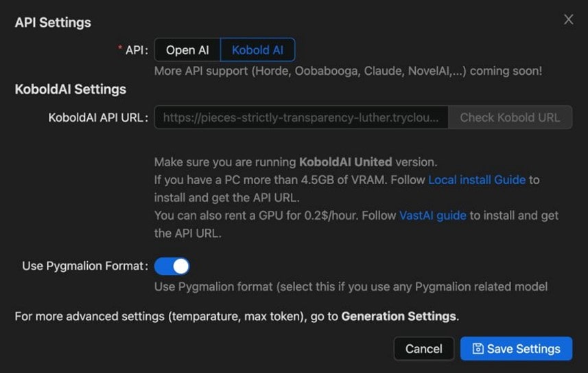Click the More API support helper text

(348, 71)
